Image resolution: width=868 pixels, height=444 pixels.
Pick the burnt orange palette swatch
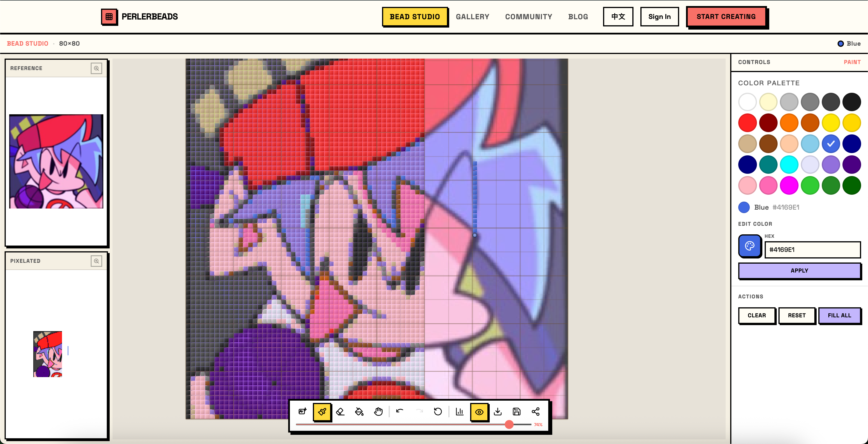pyautogui.click(x=810, y=123)
